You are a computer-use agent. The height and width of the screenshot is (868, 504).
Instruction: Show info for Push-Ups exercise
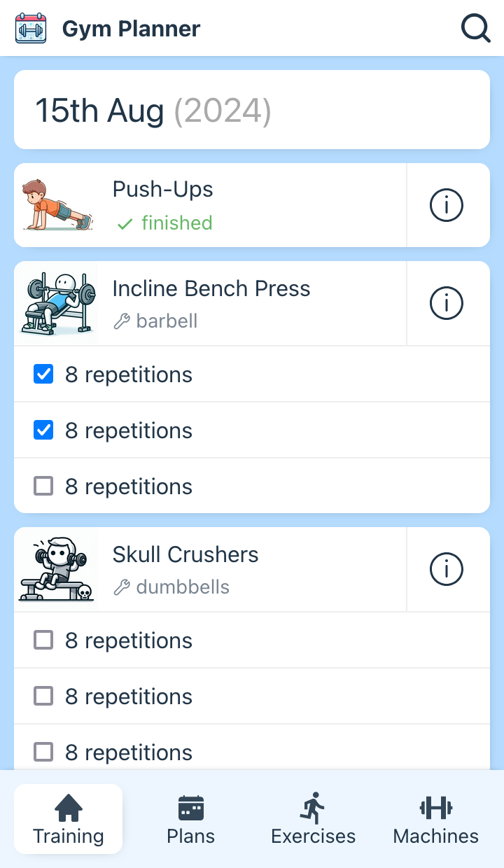[447, 206]
